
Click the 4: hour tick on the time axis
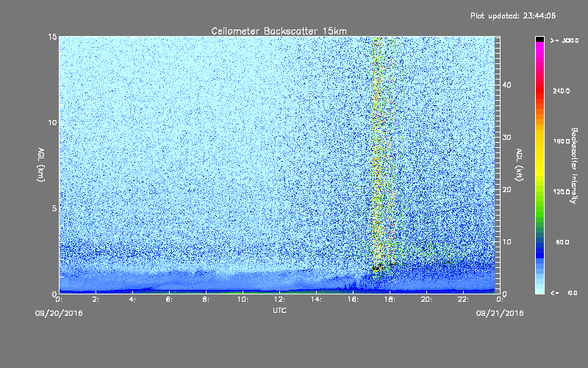(x=133, y=300)
